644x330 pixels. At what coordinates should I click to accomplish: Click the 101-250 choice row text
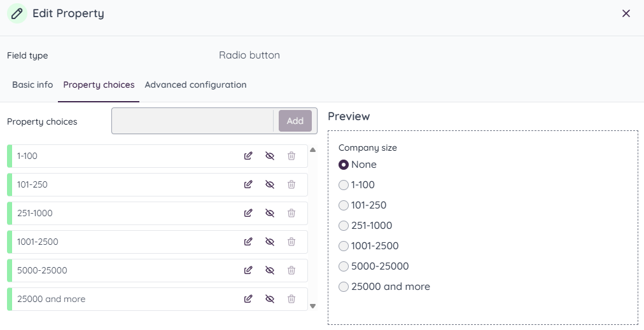[x=32, y=184]
